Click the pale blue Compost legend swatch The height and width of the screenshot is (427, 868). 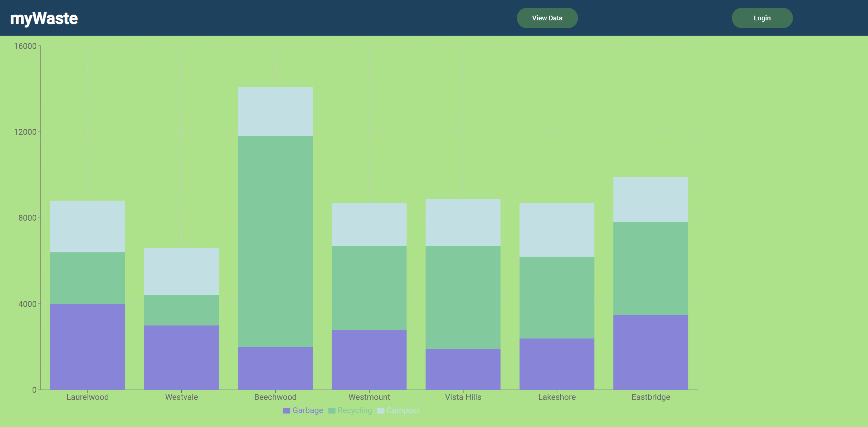pyautogui.click(x=381, y=411)
